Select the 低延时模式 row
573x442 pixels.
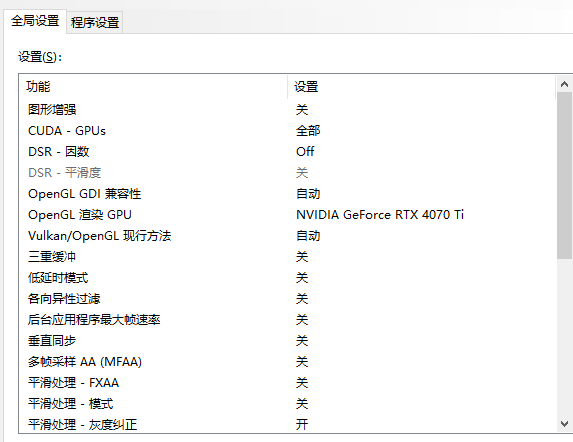pyautogui.click(x=288, y=278)
